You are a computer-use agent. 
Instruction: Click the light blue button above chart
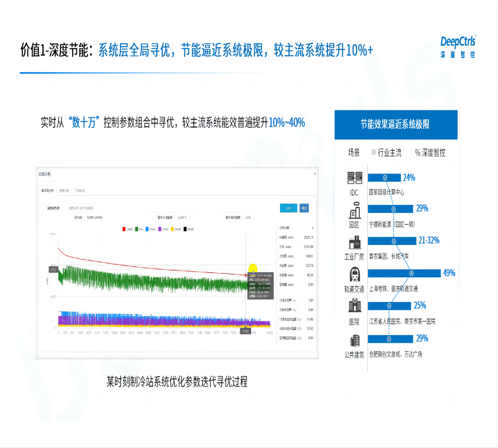coord(288,208)
